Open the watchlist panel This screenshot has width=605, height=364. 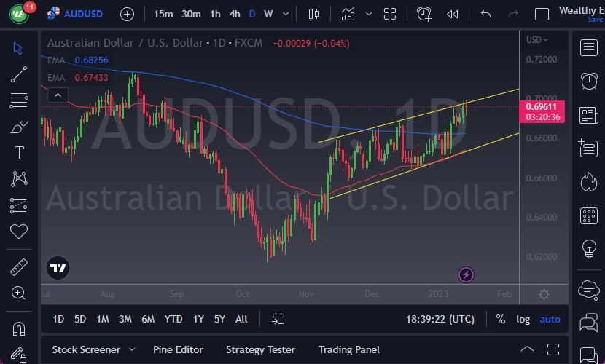pyautogui.click(x=589, y=48)
